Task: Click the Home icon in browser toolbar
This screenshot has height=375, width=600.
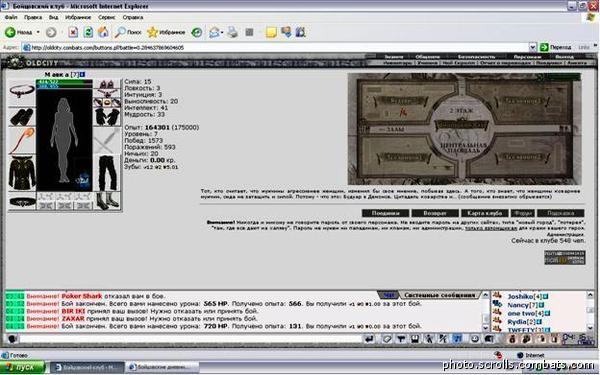Action: click(x=103, y=32)
